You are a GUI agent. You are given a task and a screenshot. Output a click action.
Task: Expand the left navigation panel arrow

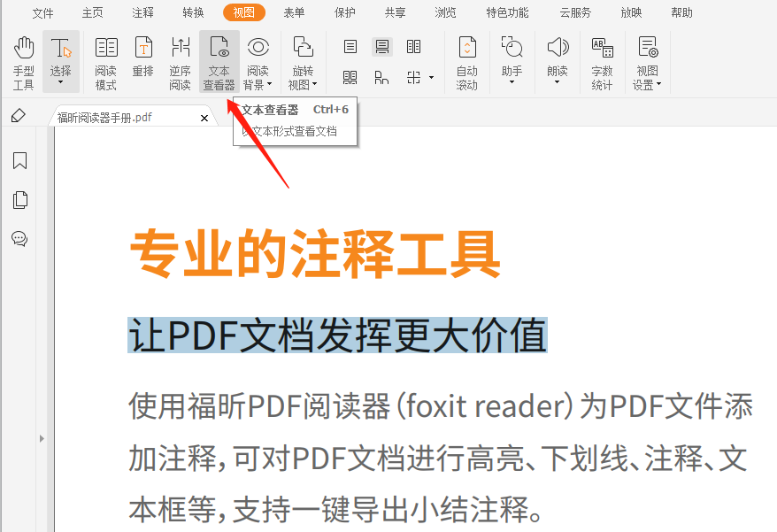click(42, 438)
